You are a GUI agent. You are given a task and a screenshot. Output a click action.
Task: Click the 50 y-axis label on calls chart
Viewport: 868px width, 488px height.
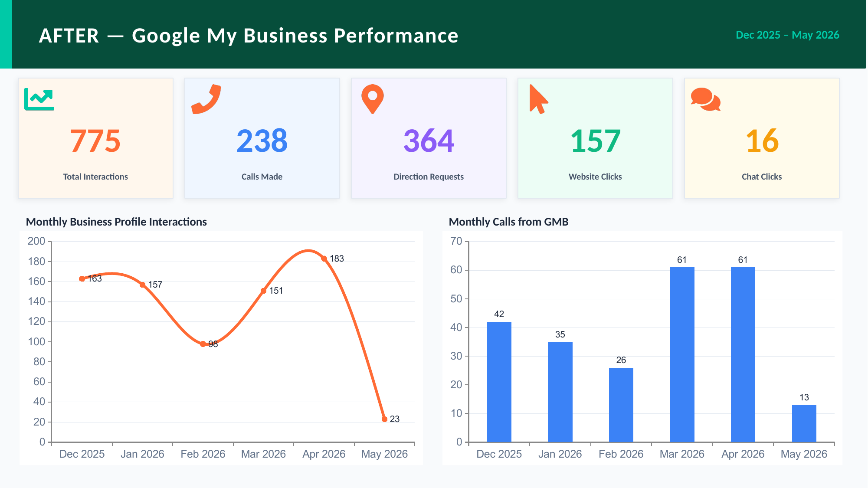click(x=456, y=298)
